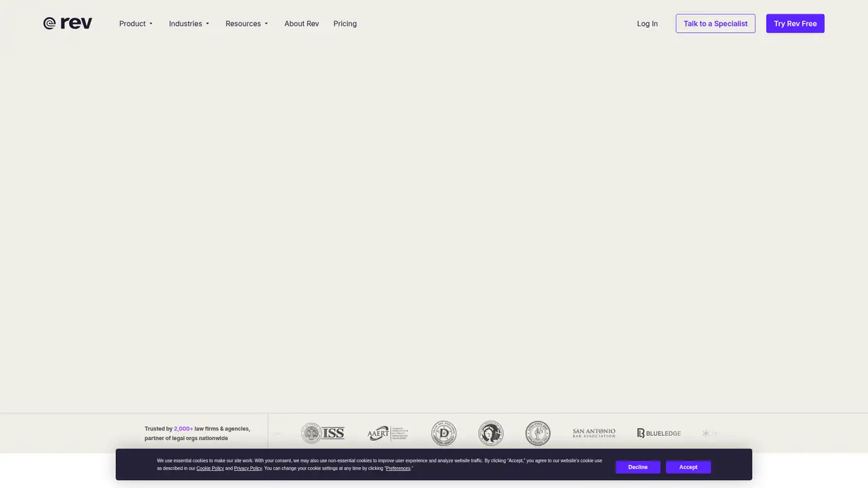Click Talk to a Specialist button
The width and height of the screenshot is (868, 488).
pyautogui.click(x=715, y=24)
